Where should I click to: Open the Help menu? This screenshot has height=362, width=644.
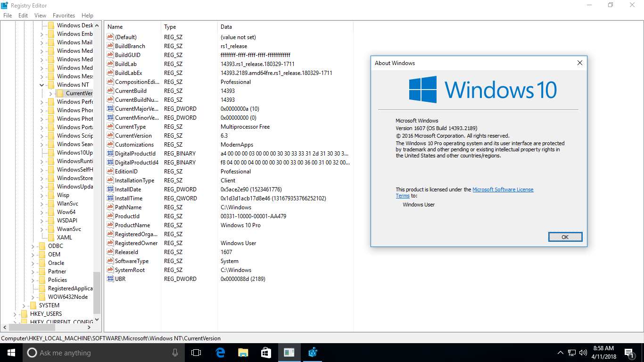tap(87, 16)
